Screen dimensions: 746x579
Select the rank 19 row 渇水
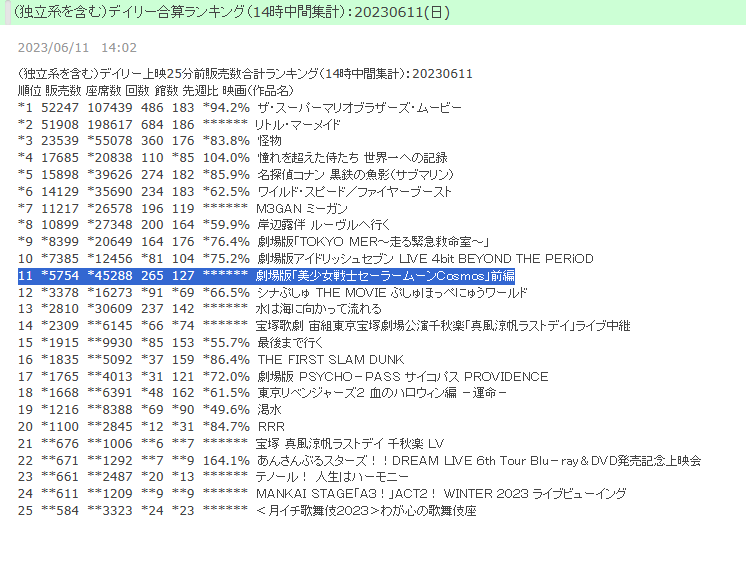[x=150, y=410]
